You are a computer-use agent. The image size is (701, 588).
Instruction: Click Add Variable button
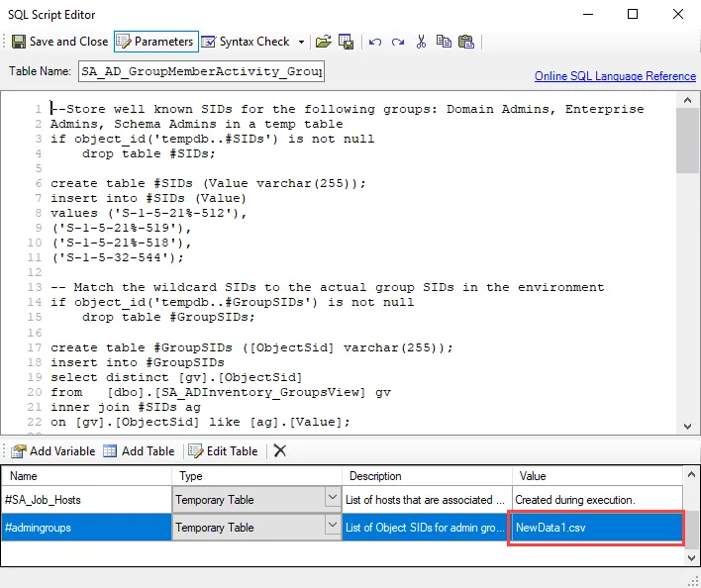click(x=53, y=451)
